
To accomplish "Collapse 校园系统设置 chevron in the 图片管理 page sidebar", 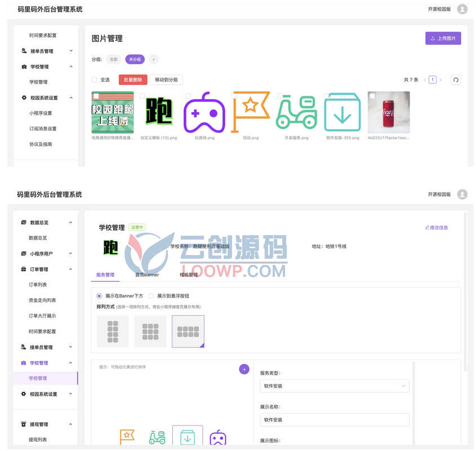I will (71, 98).
